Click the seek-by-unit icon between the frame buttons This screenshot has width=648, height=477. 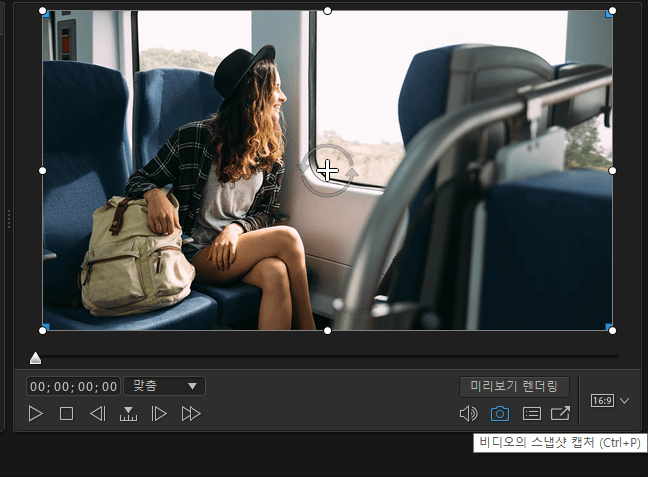pos(129,414)
